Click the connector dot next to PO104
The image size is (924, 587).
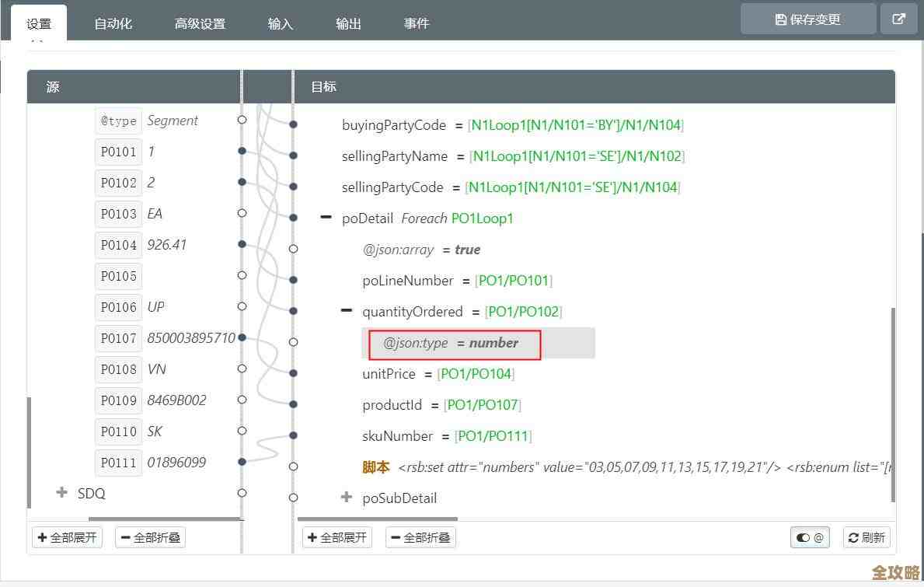click(242, 244)
